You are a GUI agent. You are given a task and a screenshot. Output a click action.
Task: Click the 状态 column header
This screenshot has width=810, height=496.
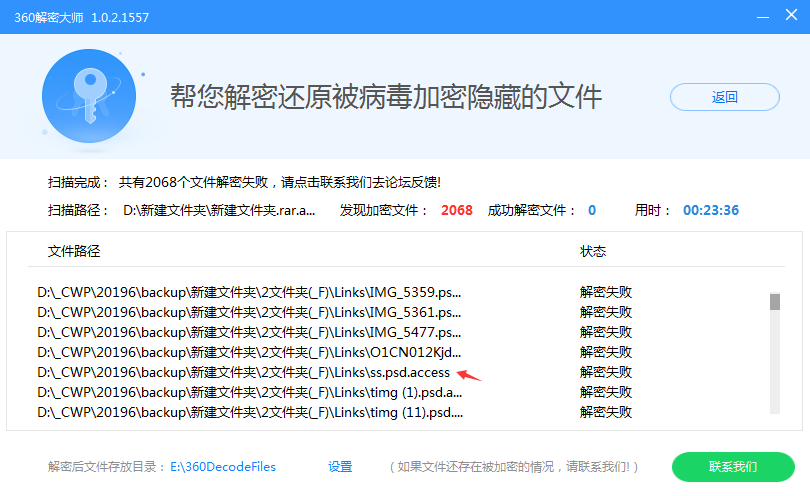pos(593,251)
